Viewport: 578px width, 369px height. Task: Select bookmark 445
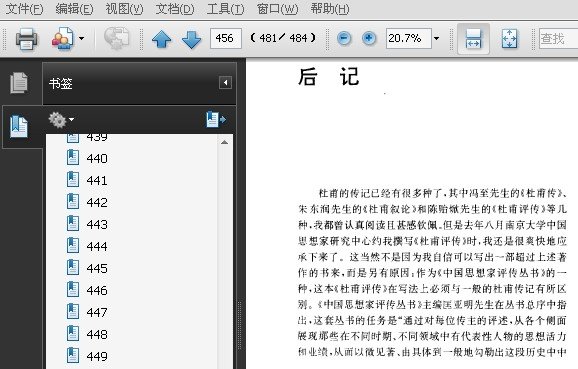pos(97,268)
